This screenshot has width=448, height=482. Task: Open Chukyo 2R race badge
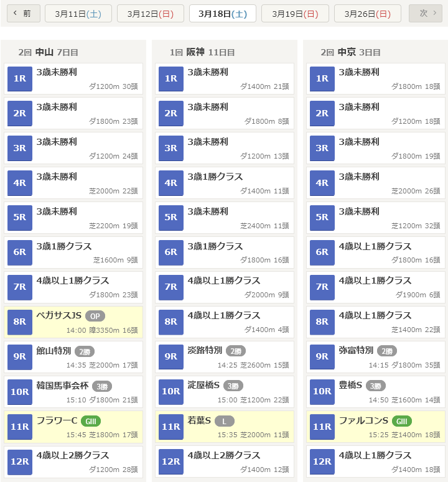click(322, 113)
